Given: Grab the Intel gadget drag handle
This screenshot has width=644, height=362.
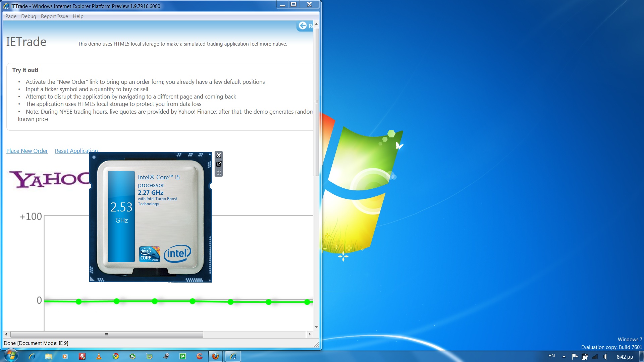Looking at the screenshot, I should point(219,172).
